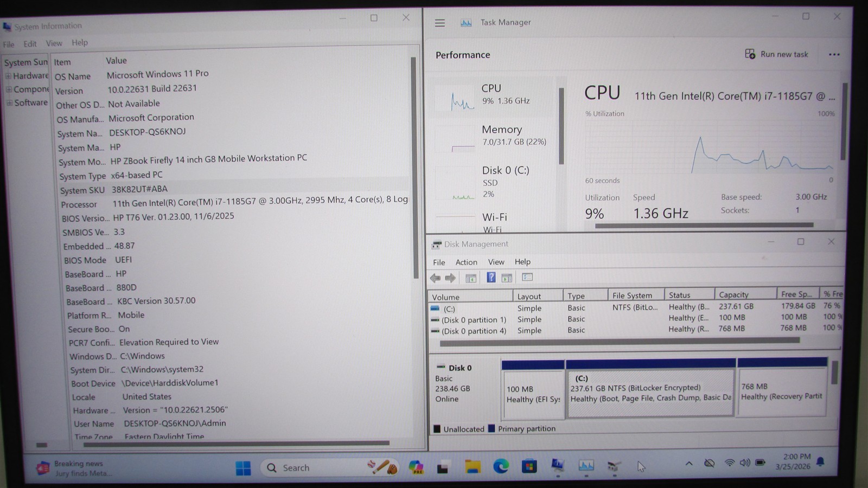Open View menu in System Information
The image size is (868, 488).
click(54, 43)
